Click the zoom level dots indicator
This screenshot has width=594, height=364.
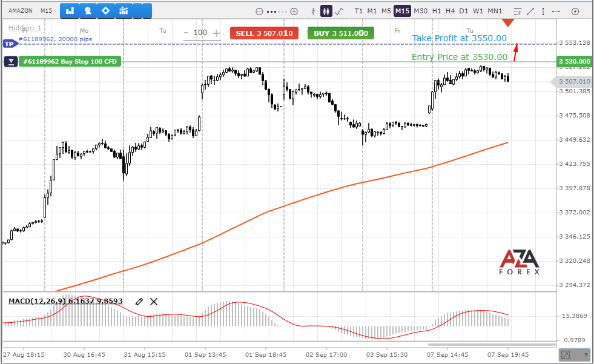276,12
